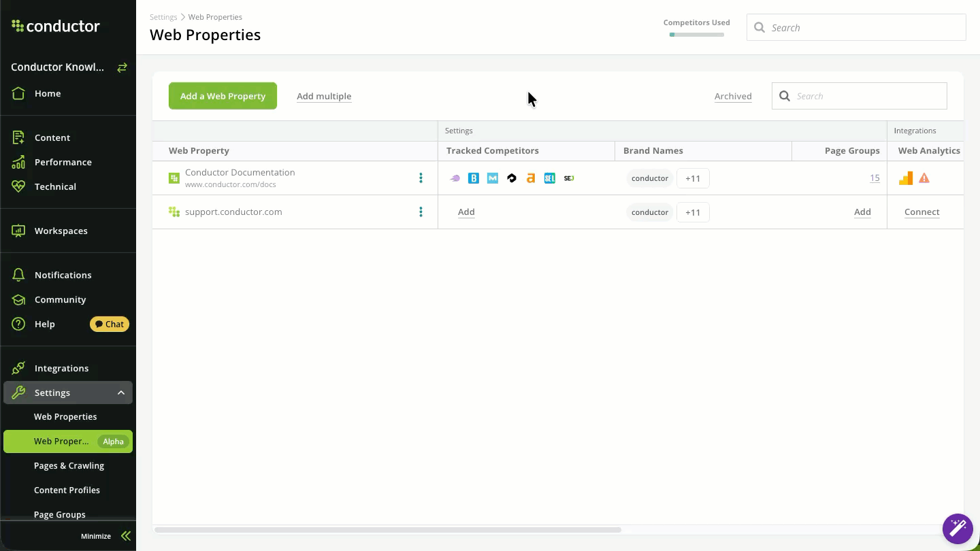
Task: Click the Settings breadcrumb link
Action: point(163,17)
